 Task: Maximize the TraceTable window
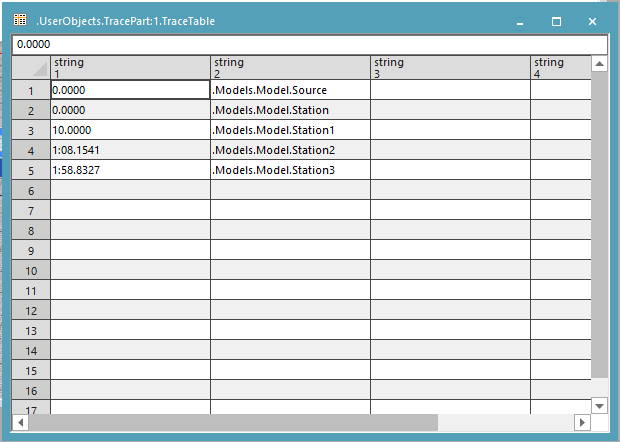coord(557,21)
